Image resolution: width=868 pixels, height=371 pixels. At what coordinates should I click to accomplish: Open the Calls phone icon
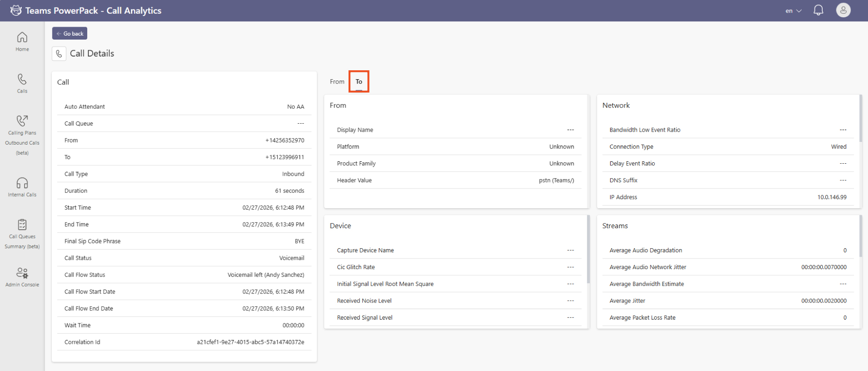[x=22, y=79]
